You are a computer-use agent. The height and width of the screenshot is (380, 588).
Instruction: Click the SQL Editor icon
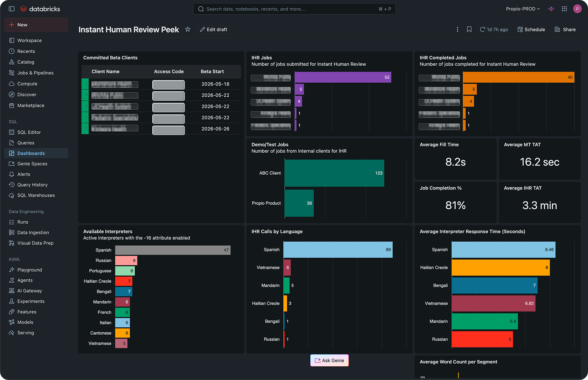(x=12, y=132)
